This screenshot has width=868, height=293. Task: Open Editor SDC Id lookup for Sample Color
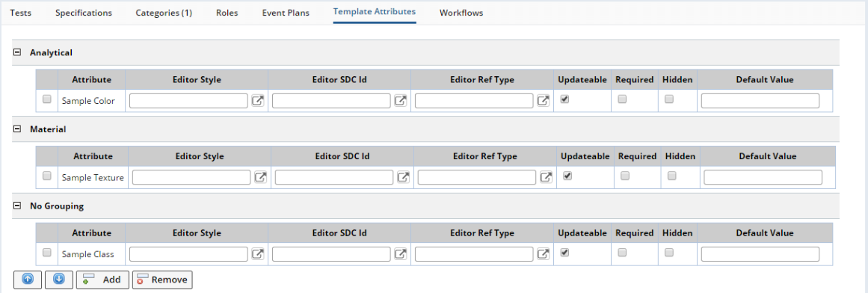401,101
